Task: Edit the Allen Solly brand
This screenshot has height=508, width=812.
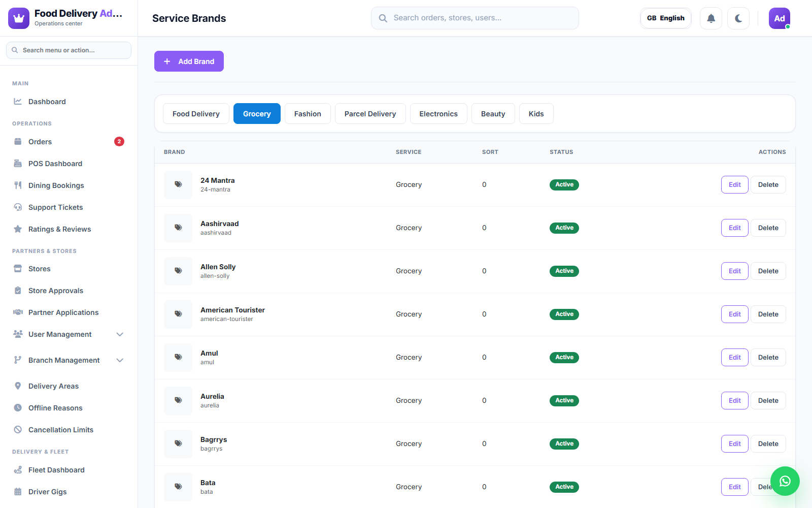Action: 734,271
